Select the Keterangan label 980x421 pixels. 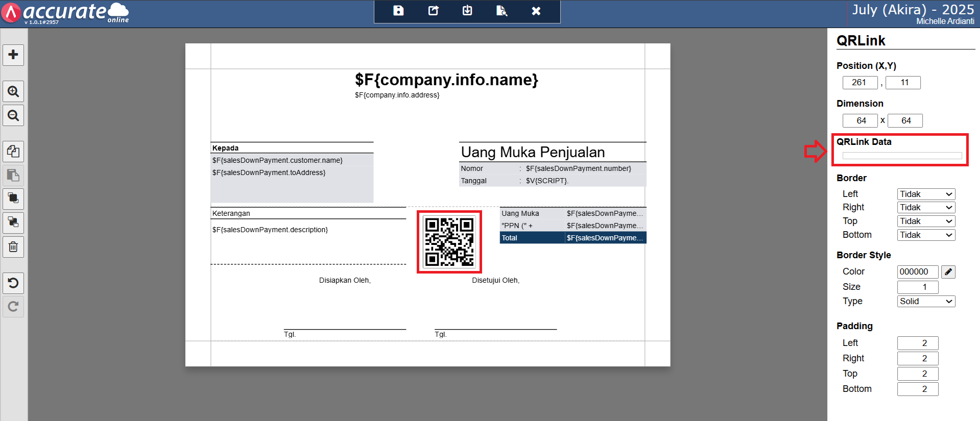coord(231,213)
